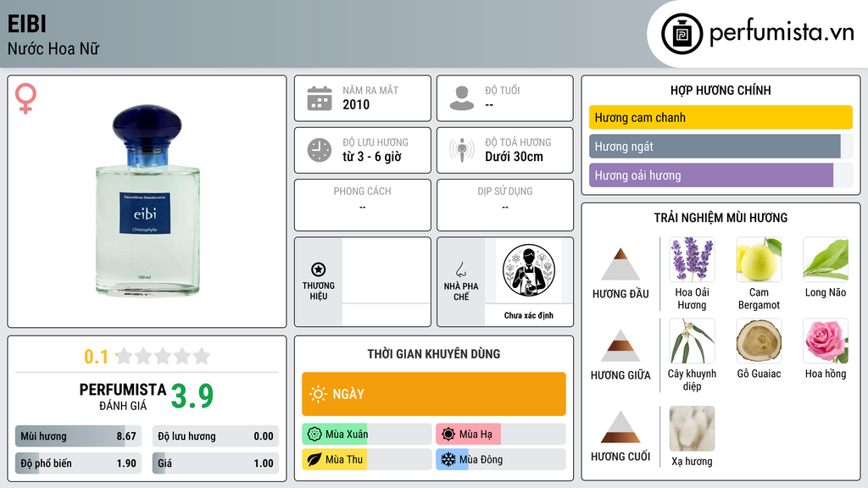This screenshot has width=868, height=488.
Task: Click the spring flower icon for Mùa Xuân
Action: point(314,435)
